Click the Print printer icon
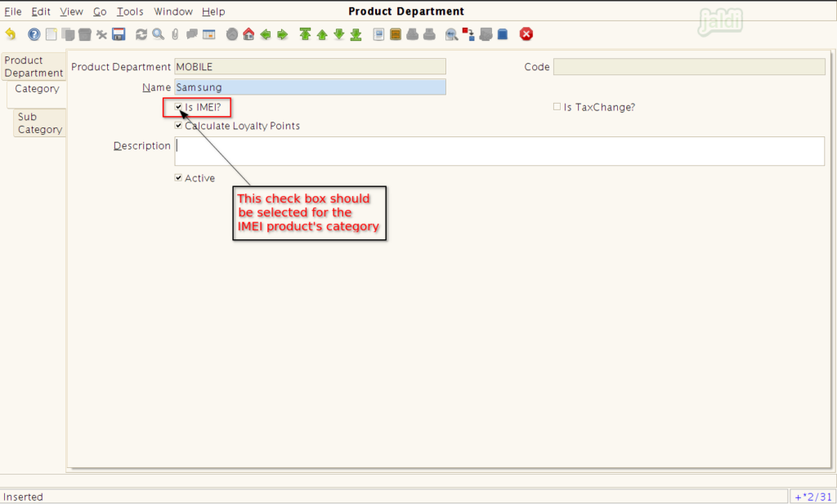 click(429, 34)
